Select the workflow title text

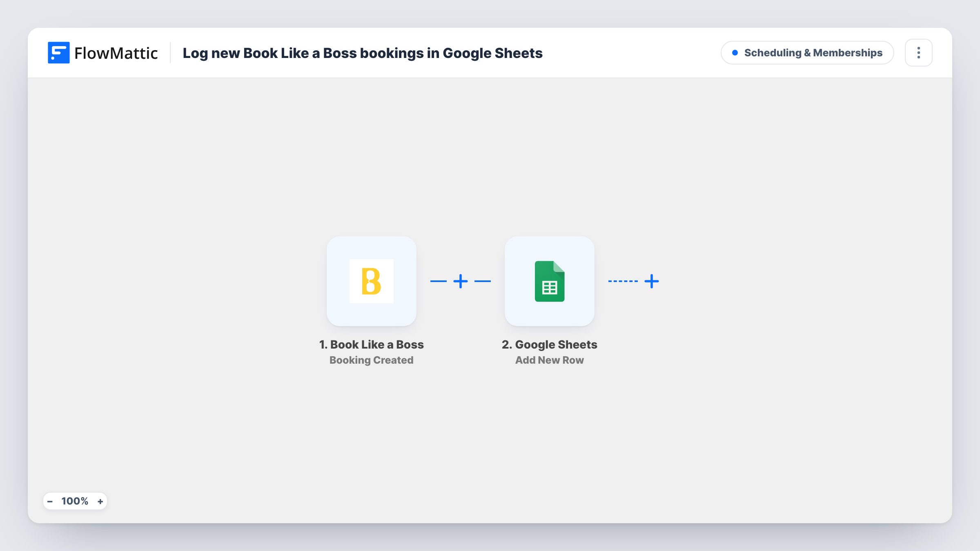click(363, 53)
